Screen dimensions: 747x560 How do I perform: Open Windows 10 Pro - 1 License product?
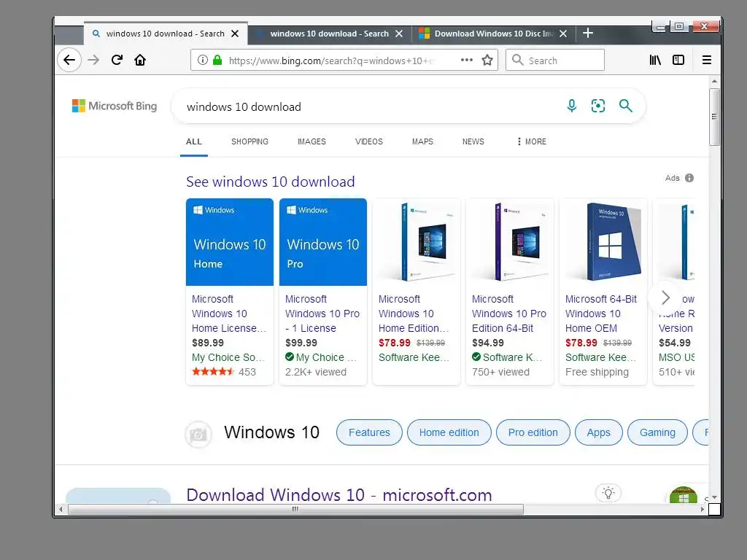click(322, 314)
